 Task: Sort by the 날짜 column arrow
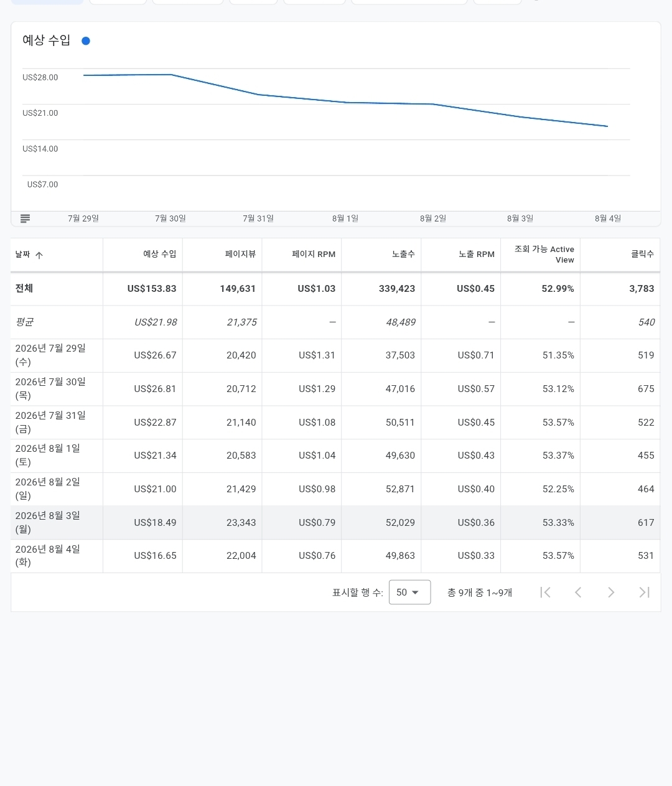point(39,255)
